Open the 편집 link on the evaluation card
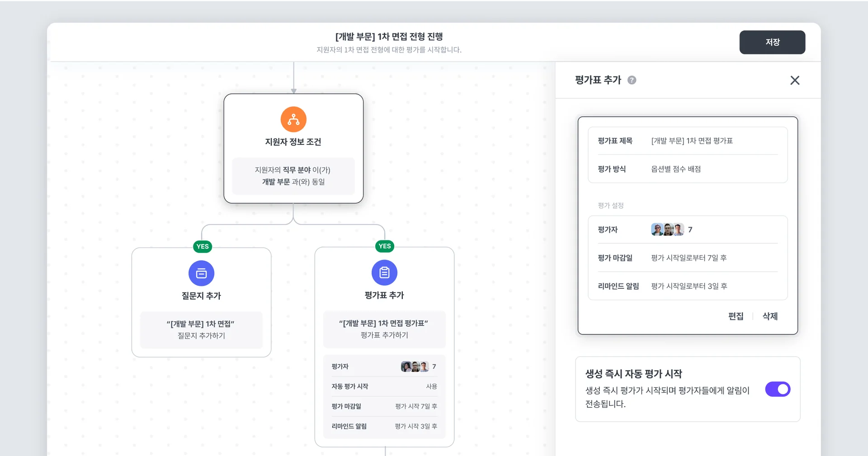The width and height of the screenshot is (868, 456). (x=736, y=316)
